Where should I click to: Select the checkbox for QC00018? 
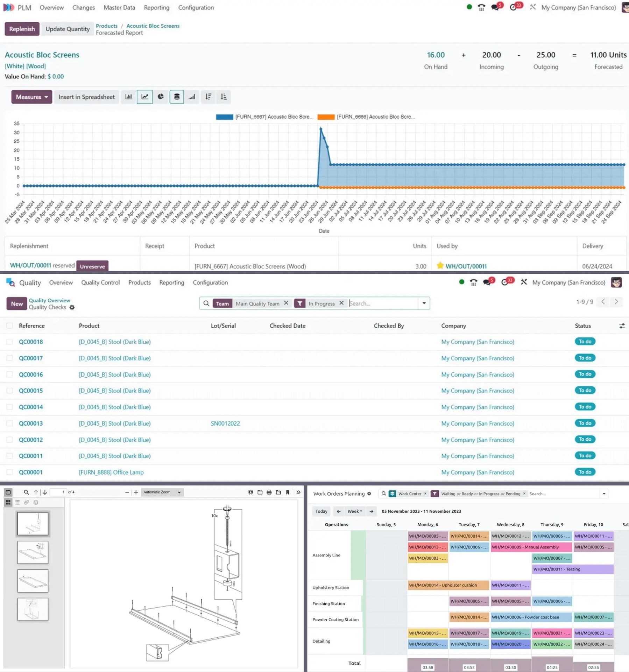tap(9, 342)
